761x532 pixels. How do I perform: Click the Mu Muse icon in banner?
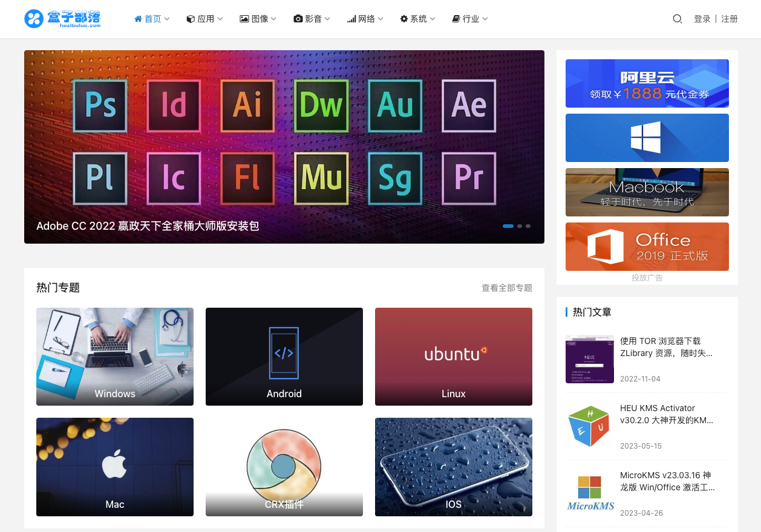point(322,178)
